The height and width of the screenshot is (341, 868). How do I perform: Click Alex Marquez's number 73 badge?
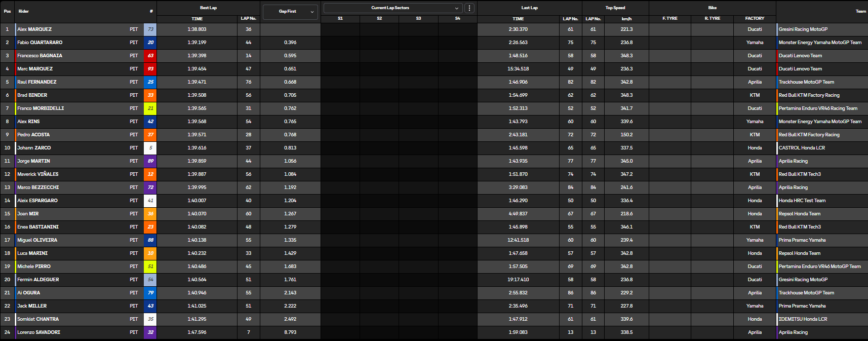[x=150, y=29]
